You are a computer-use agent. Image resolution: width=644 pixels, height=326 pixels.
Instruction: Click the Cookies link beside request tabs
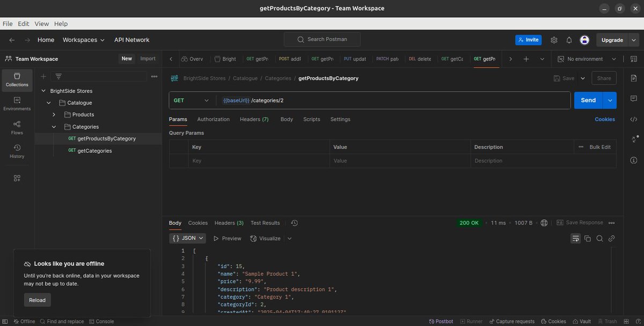click(605, 120)
